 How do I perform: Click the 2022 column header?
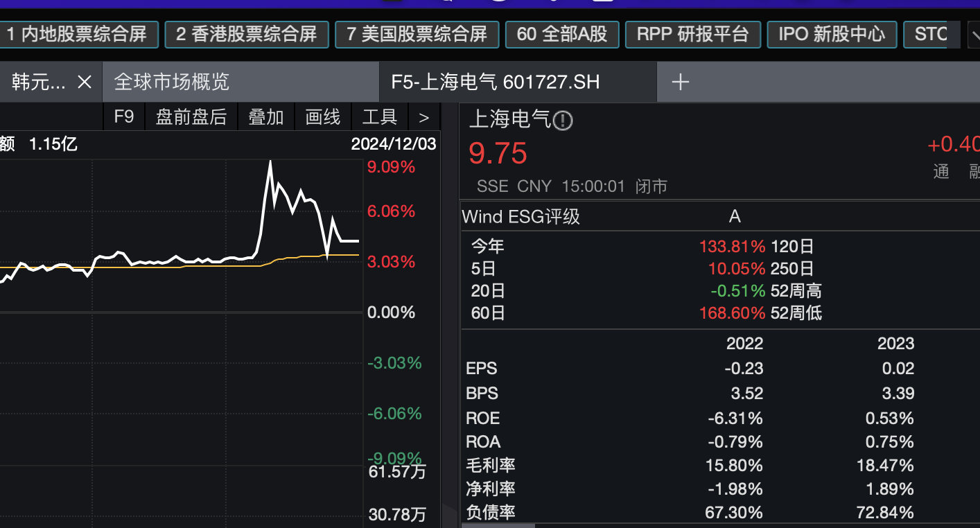tap(744, 344)
